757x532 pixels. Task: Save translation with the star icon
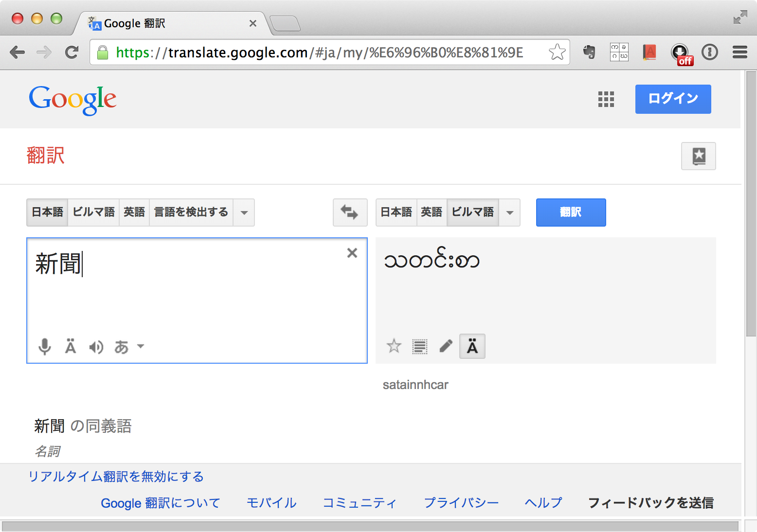pos(394,346)
